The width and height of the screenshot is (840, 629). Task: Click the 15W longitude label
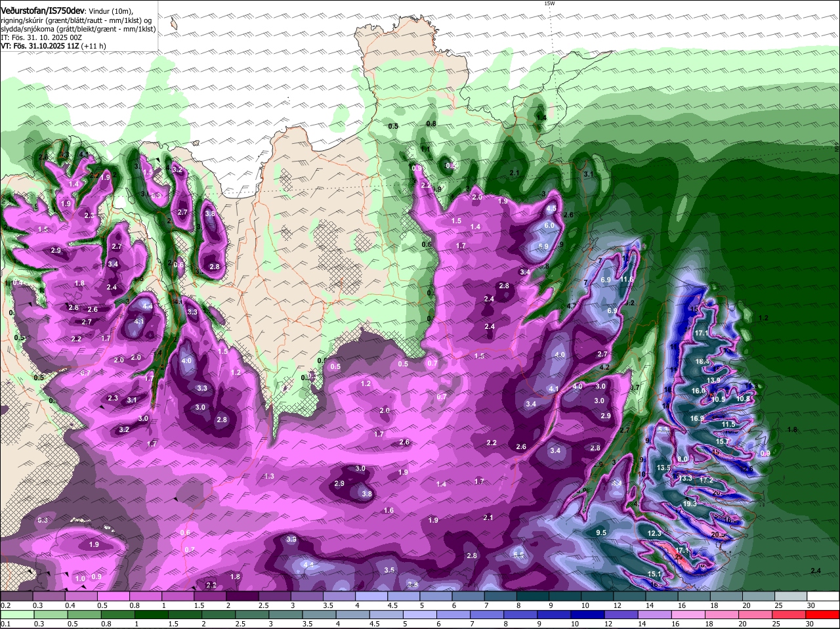click(x=550, y=3)
